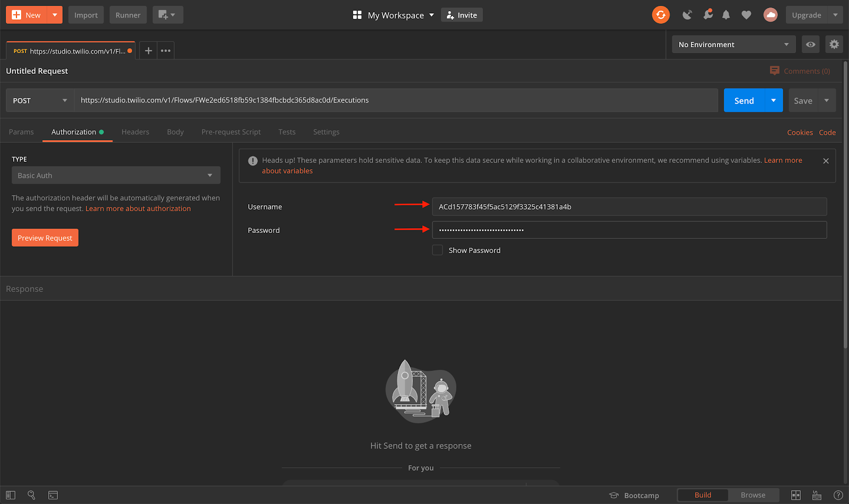The height and width of the screenshot is (504, 849).
Task: Open Find and Replace magnifier icon
Action: (x=31, y=495)
